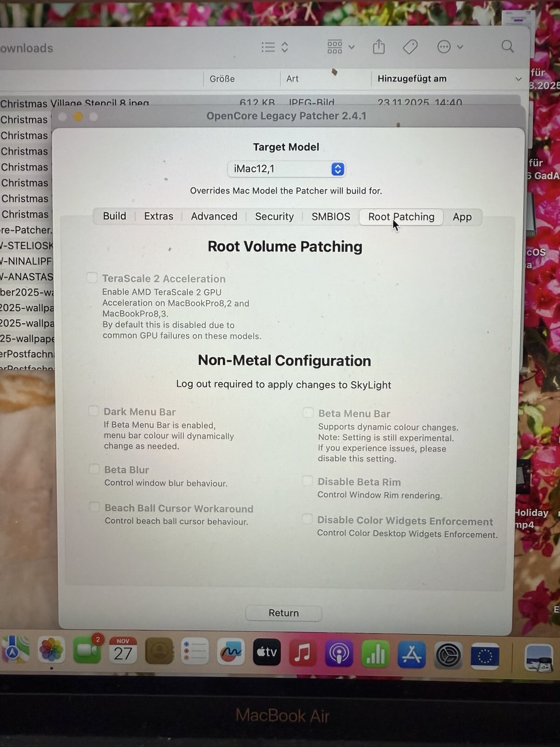Select the Root Patching tab
Image resolution: width=560 pixels, height=747 pixels.
coord(401,217)
